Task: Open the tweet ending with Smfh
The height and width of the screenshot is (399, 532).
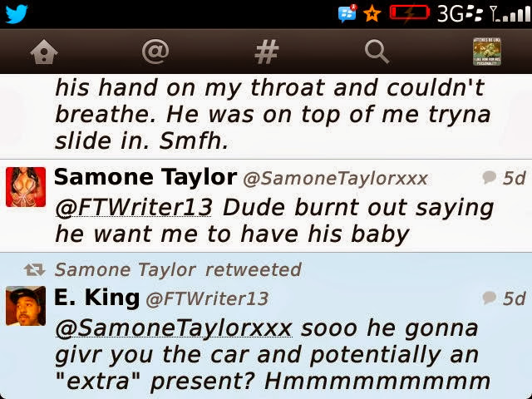Action: (266, 116)
